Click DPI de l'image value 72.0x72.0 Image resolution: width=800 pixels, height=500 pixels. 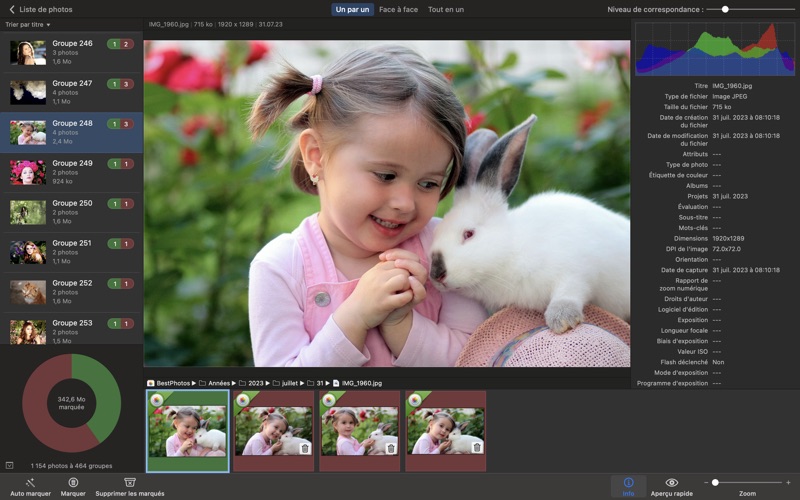[727, 249]
